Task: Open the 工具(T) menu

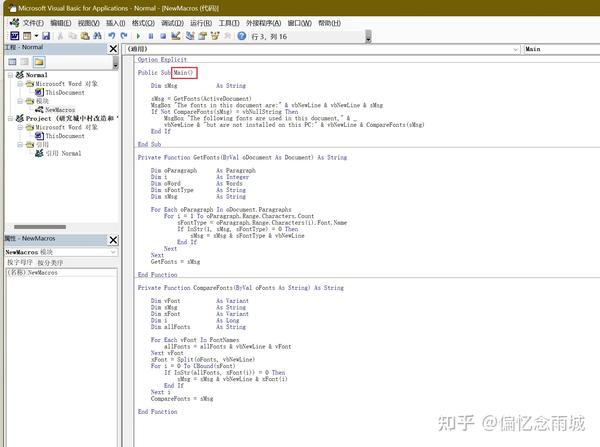Action: [229, 23]
